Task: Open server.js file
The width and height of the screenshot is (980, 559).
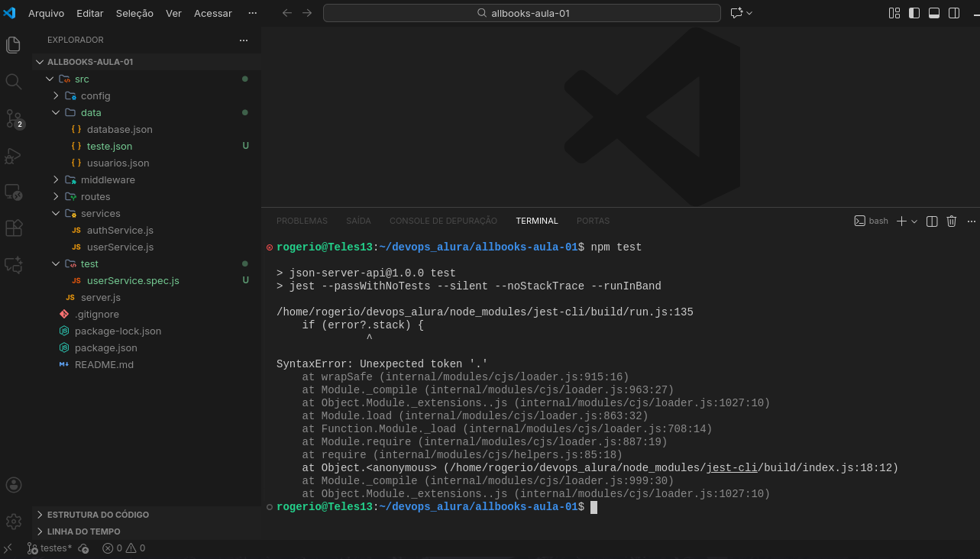Action: click(147, 297)
